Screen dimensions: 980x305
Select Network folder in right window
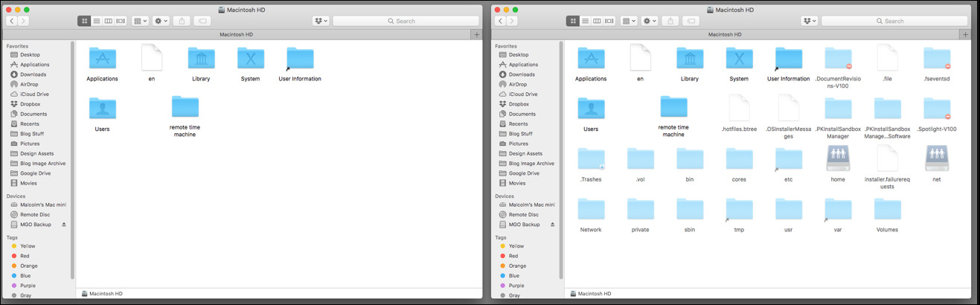pyautogui.click(x=591, y=210)
